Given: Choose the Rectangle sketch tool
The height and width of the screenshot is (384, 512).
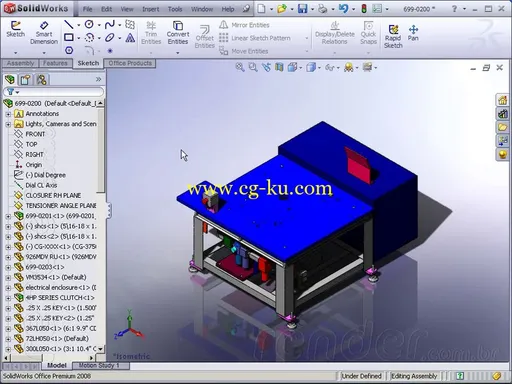Looking at the screenshot, I should pyautogui.click(x=69, y=37).
